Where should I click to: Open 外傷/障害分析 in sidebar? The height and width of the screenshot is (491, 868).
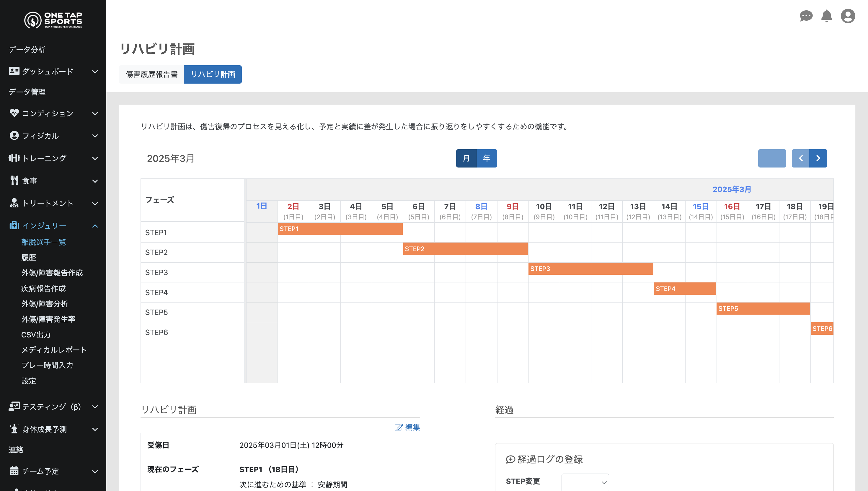click(x=45, y=304)
